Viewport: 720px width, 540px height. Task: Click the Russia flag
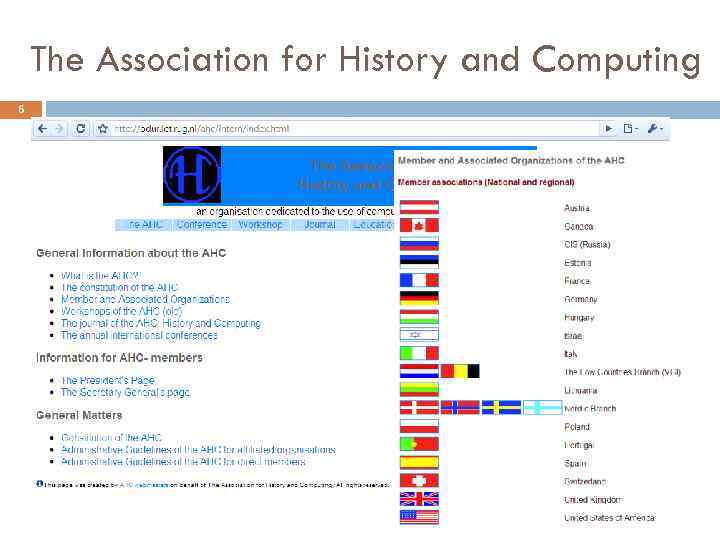[419, 243]
